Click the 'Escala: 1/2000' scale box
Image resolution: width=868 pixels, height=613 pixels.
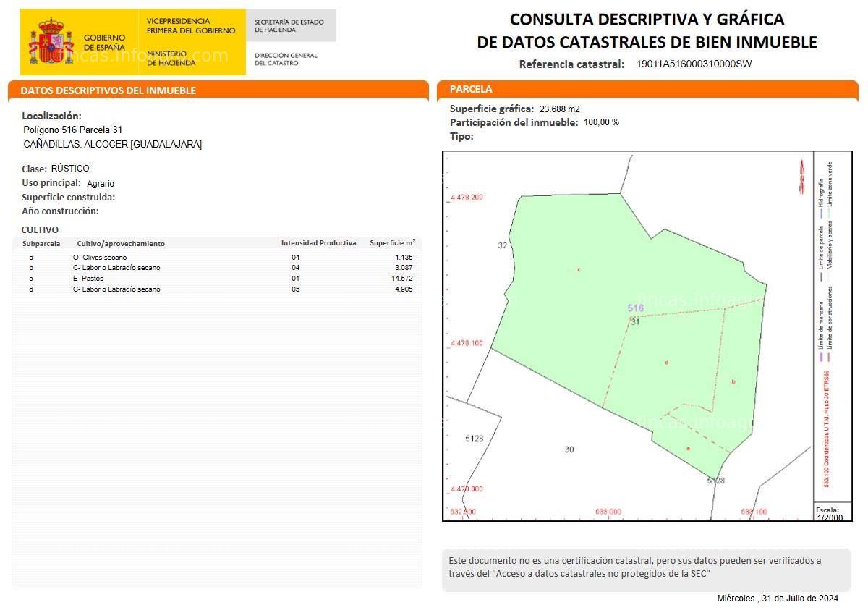click(x=833, y=512)
